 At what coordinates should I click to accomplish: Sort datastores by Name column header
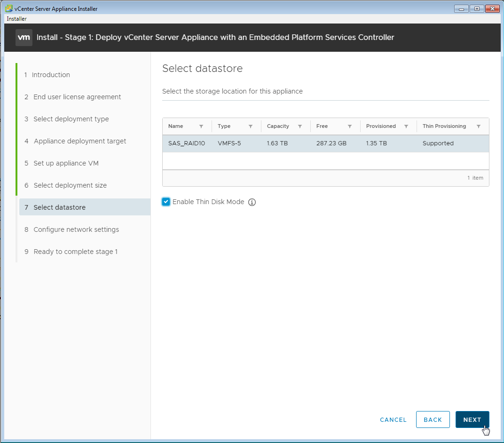pyautogui.click(x=176, y=127)
